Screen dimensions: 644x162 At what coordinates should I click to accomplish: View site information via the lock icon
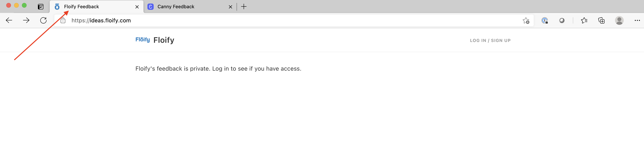(63, 20)
